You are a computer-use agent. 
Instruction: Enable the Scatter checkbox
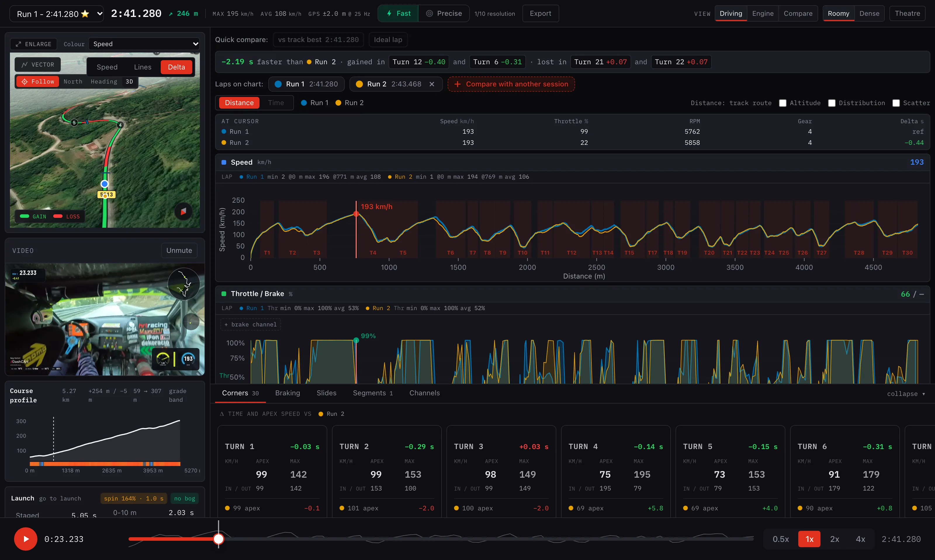pyautogui.click(x=896, y=103)
